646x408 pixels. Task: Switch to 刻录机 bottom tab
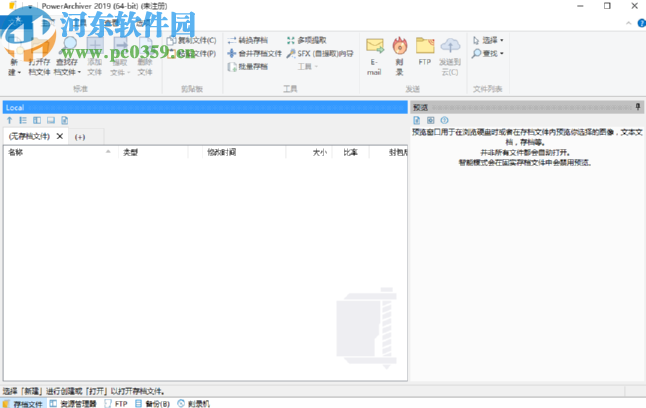pyautogui.click(x=194, y=404)
